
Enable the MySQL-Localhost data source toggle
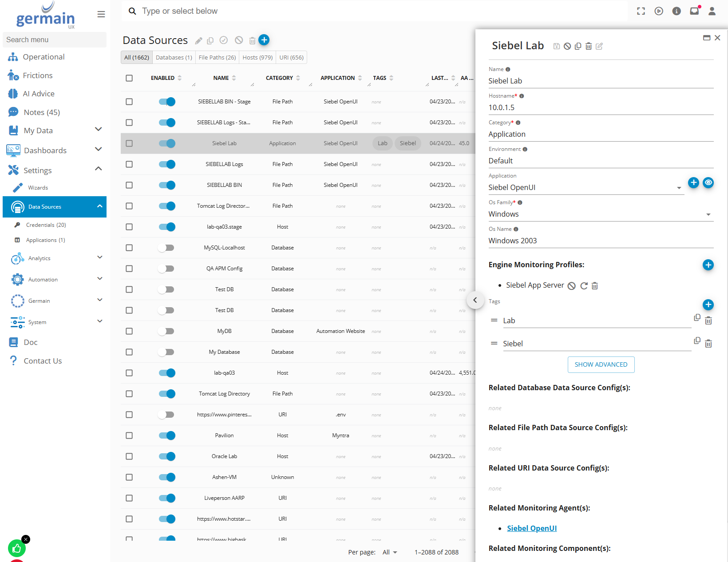167,248
